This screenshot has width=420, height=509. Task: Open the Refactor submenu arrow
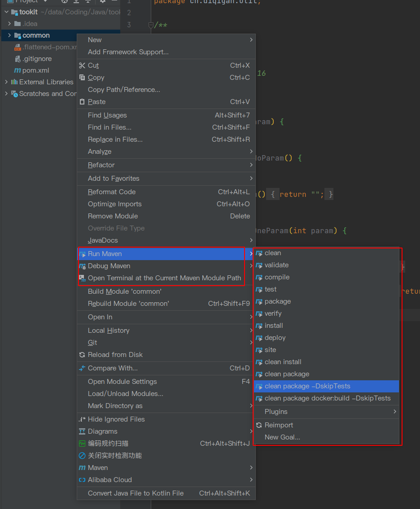pyautogui.click(x=251, y=165)
